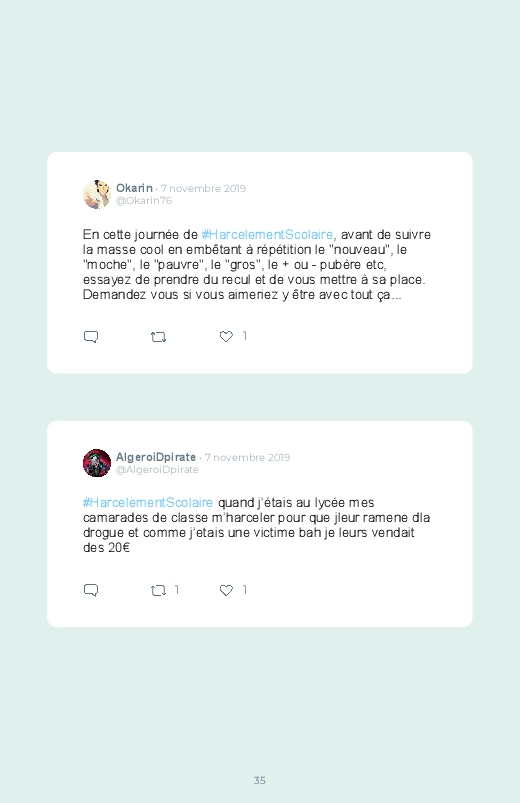Click the date on AlgeroiDpirate's tweet
The width and height of the screenshot is (520, 803).
click(247, 457)
